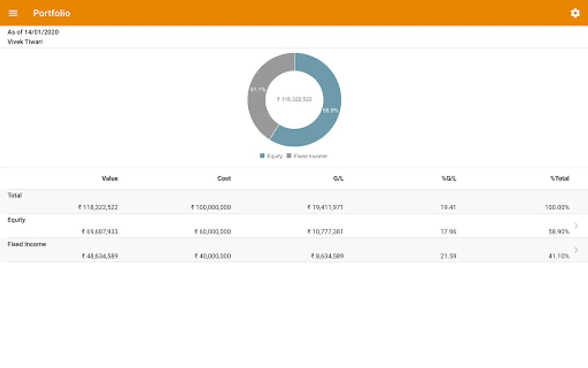Click the Total cost ₹ 100,000,000
The height and width of the screenshot is (368, 588).
(x=211, y=207)
